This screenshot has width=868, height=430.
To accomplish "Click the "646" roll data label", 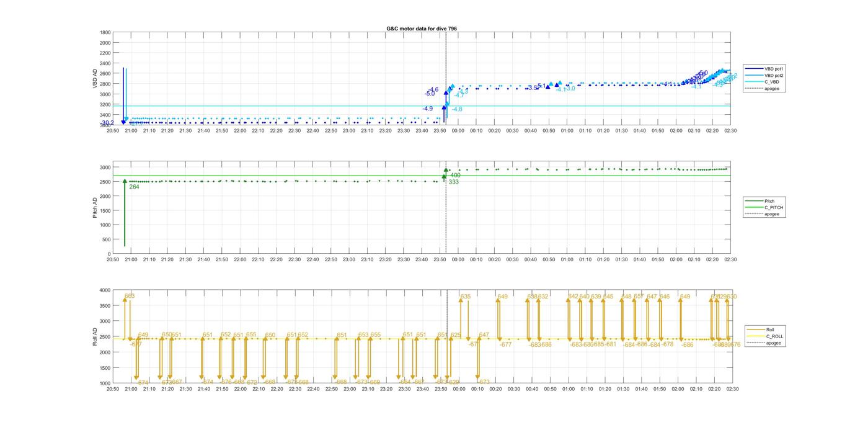I will [x=665, y=297].
